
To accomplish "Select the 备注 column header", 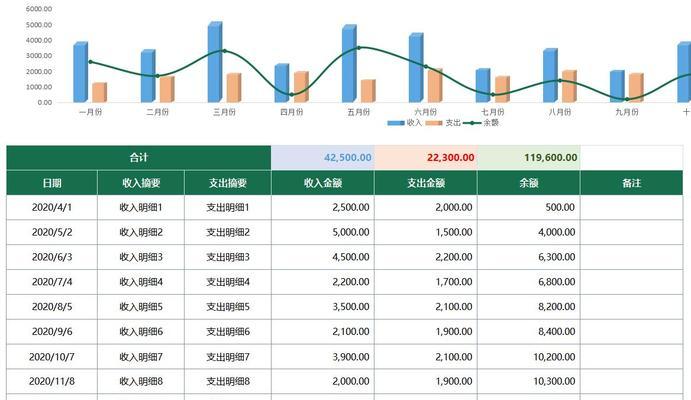I will pos(632,183).
